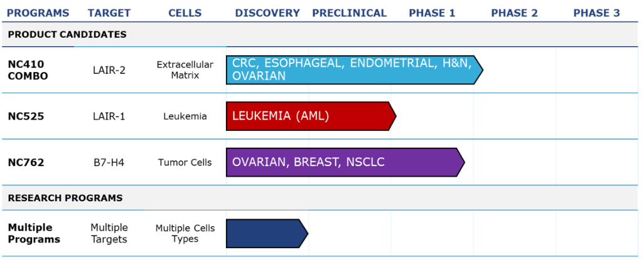The height and width of the screenshot is (260, 644).
Task: Click the blue CRC, ESOPHAGEAL progress bar
Action: (x=355, y=70)
